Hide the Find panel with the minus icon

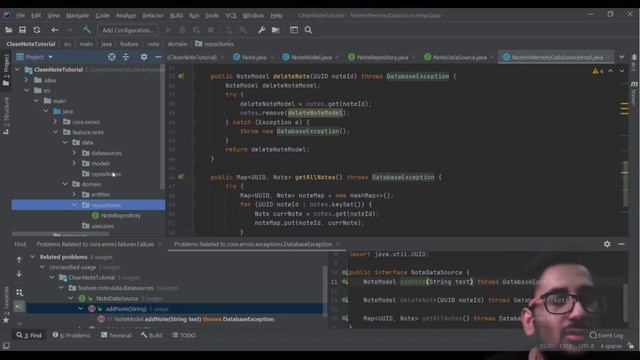point(621,244)
